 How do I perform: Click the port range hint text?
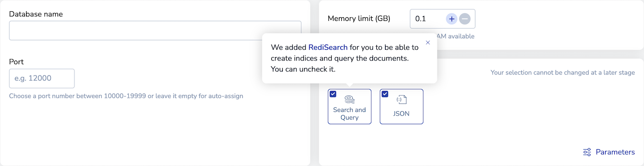tap(126, 96)
